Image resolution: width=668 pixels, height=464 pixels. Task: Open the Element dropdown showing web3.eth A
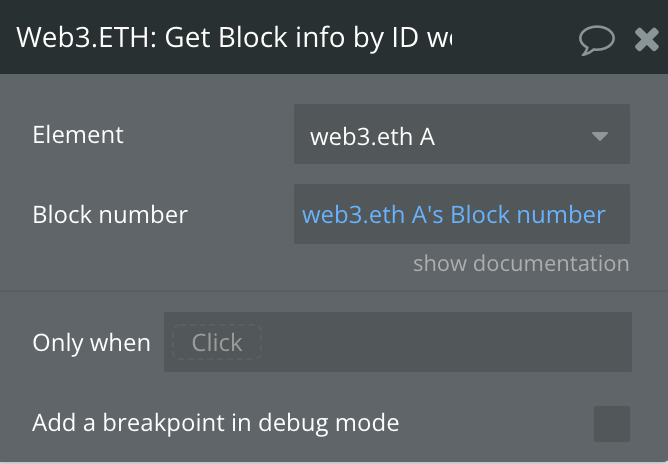pos(462,134)
